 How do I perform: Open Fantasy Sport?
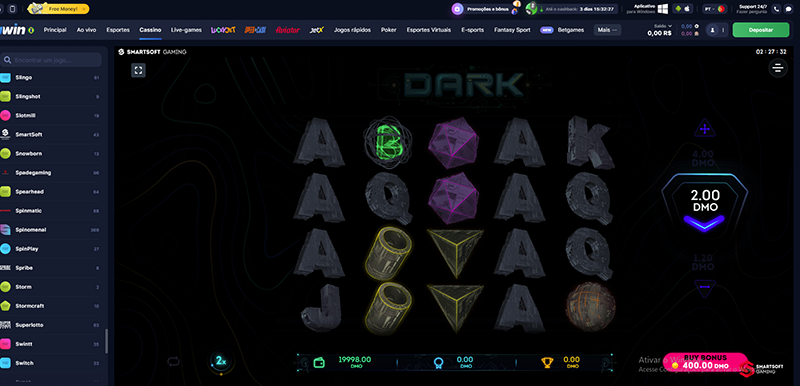coord(512,30)
